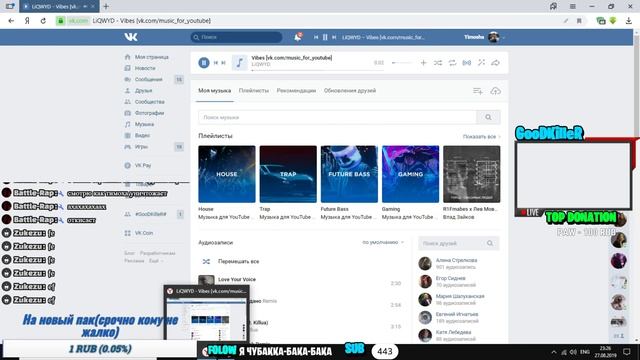
Task: Click browser back arrow
Action: point(11,20)
